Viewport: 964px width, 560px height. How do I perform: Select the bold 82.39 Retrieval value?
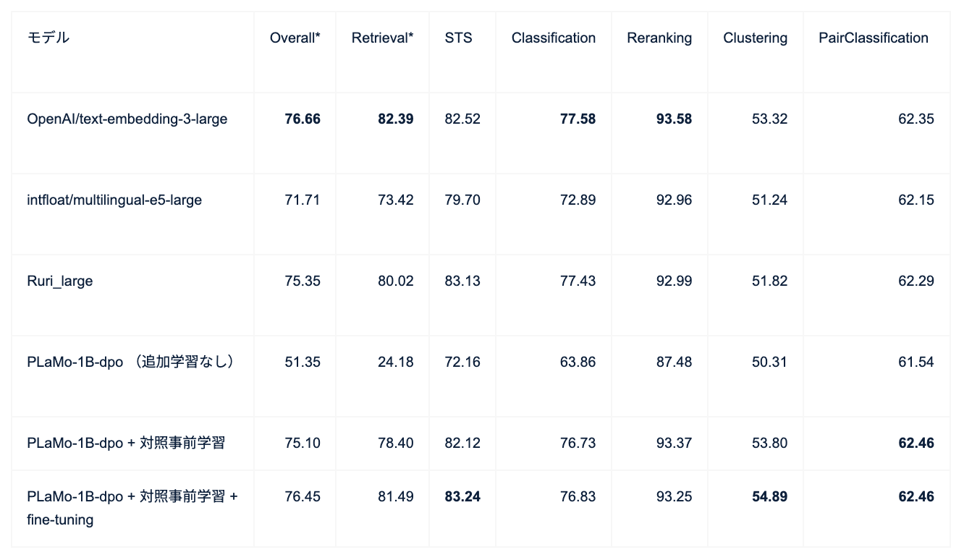click(x=395, y=119)
